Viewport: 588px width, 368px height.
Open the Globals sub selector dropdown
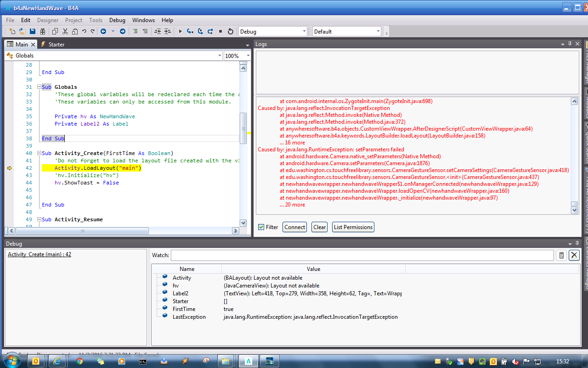219,56
